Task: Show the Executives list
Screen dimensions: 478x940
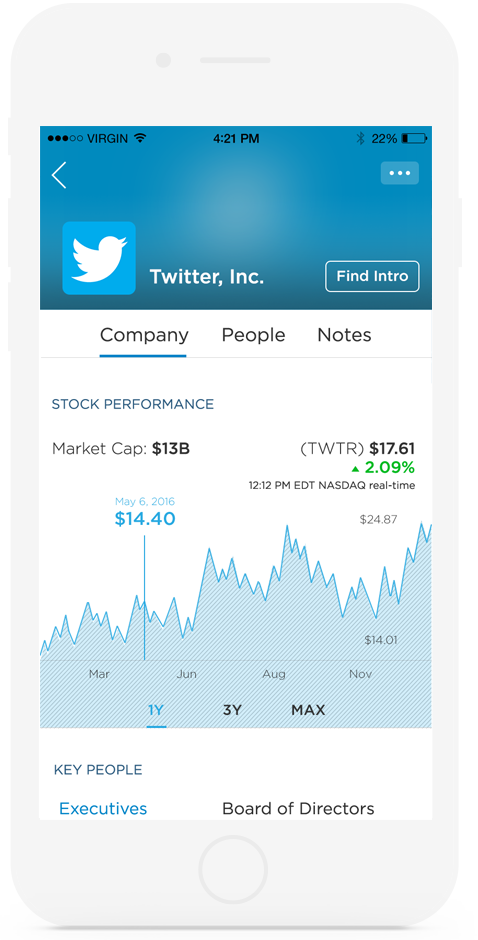Action: [103, 808]
